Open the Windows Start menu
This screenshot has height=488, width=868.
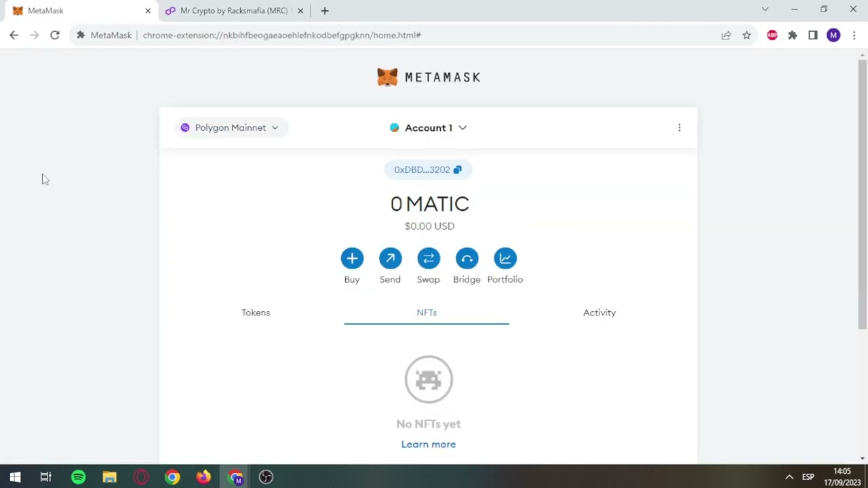[15, 477]
